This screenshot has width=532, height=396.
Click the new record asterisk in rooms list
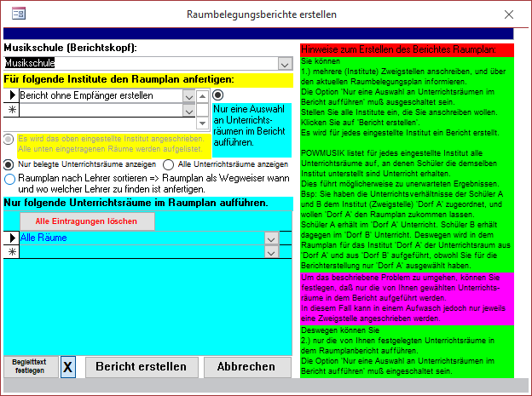11,252
